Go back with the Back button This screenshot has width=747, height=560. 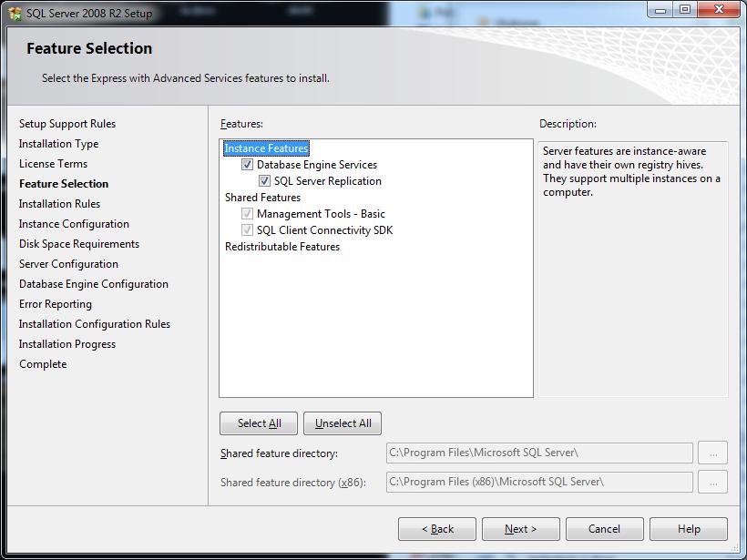pyautogui.click(x=437, y=529)
